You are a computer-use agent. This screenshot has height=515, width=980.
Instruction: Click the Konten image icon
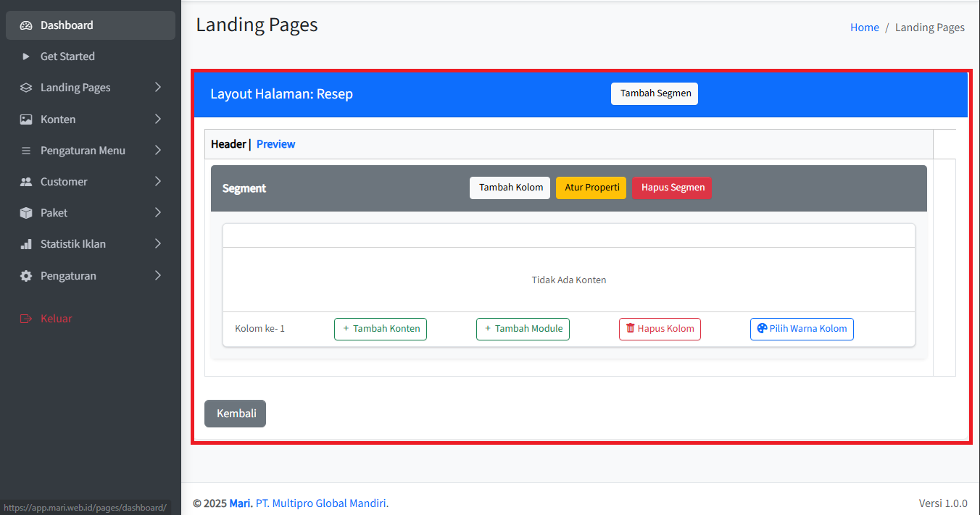coord(26,120)
